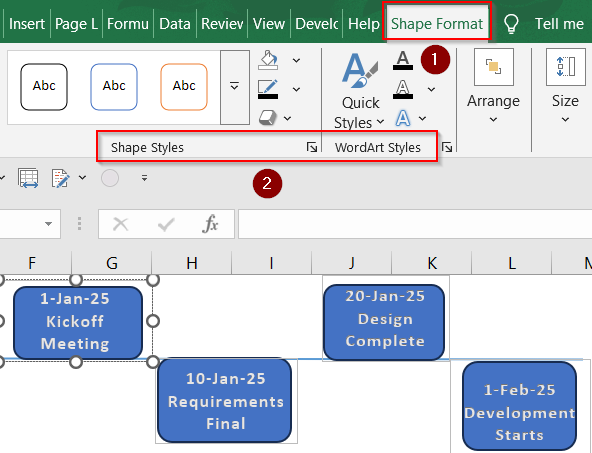Open the Insert ribbon tab

coord(26,24)
